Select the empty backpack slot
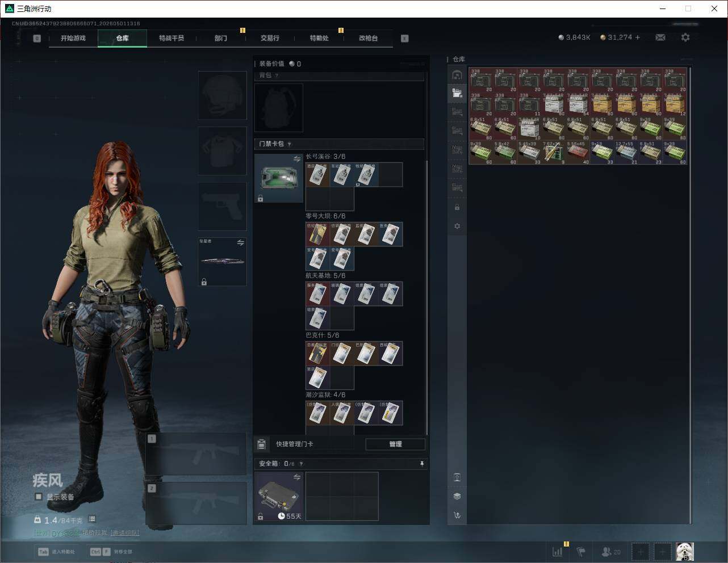Image resolution: width=728 pixels, height=563 pixels. click(x=279, y=108)
